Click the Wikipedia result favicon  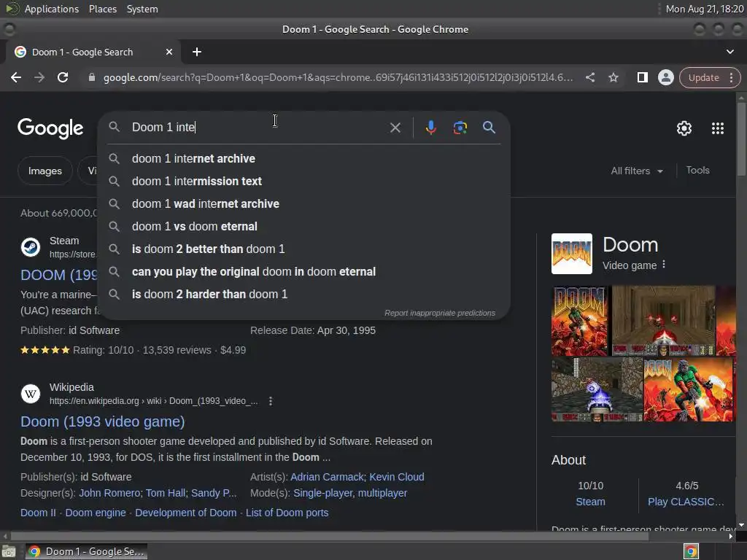pos(31,394)
